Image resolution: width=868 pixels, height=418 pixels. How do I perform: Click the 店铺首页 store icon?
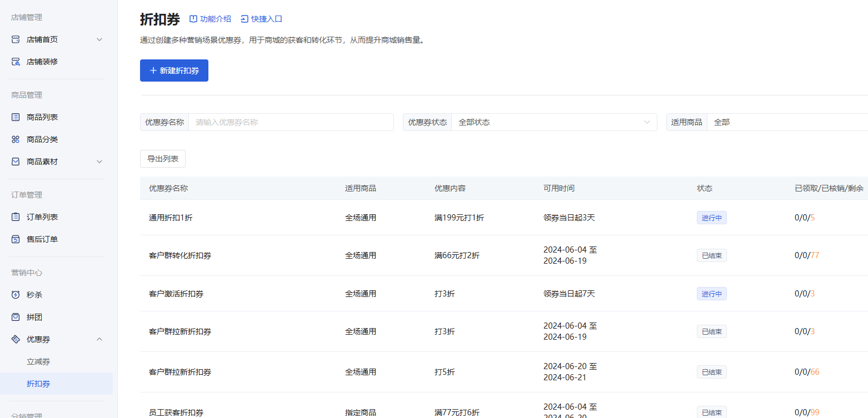pyautogui.click(x=16, y=39)
